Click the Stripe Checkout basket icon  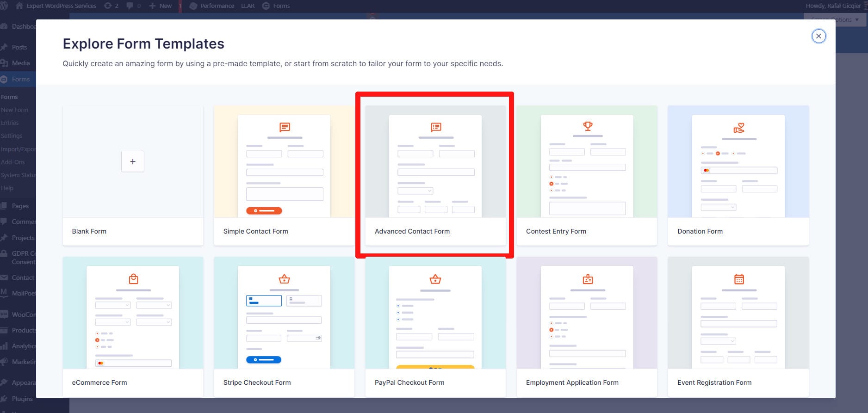(284, 279)
